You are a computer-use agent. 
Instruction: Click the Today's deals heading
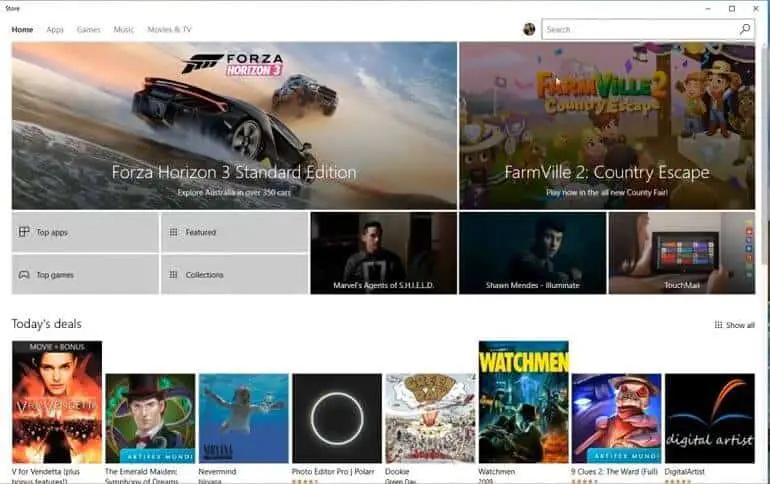(47, 324)
